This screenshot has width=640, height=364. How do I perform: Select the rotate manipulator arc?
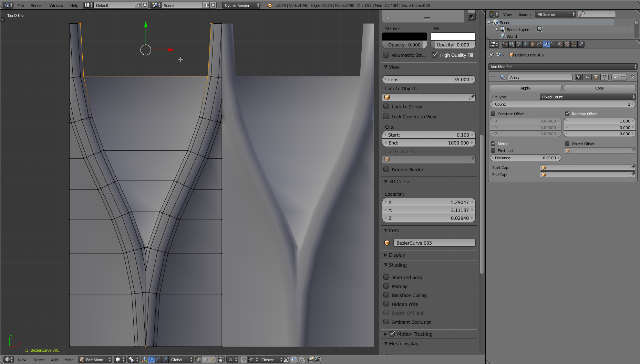click(158, 360)
